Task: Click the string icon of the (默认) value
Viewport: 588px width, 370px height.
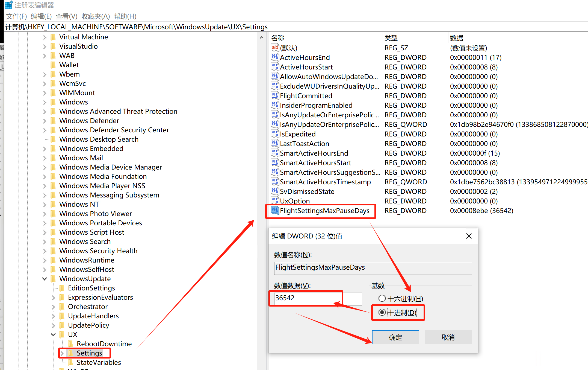Action: 274,48
